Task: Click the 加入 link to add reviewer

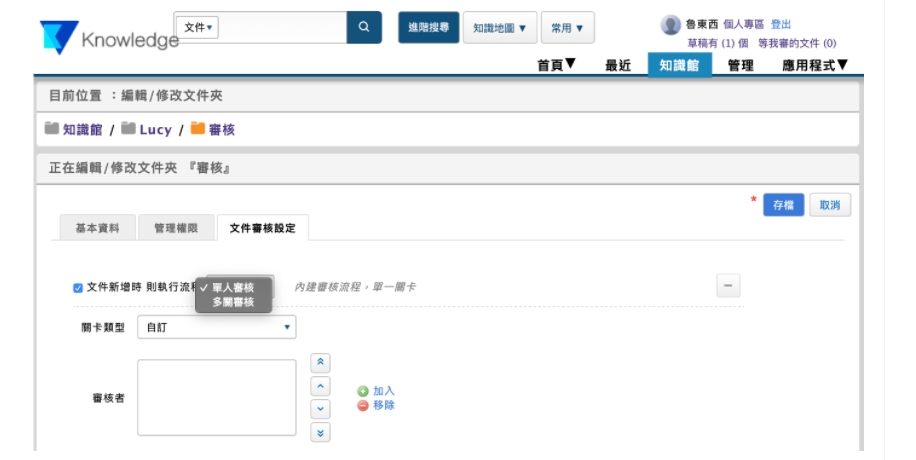Action: pyautogui.click(x=383, y=391)
